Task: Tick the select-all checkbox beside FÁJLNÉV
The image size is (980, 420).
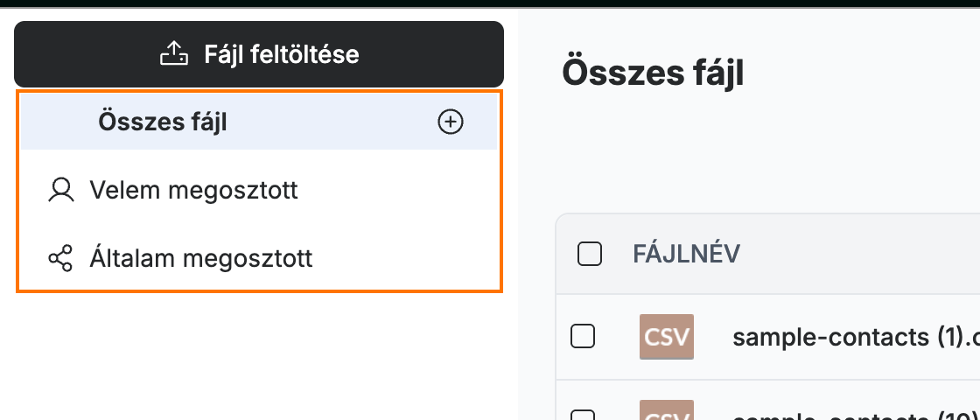Action: click(x=590, y=254)
